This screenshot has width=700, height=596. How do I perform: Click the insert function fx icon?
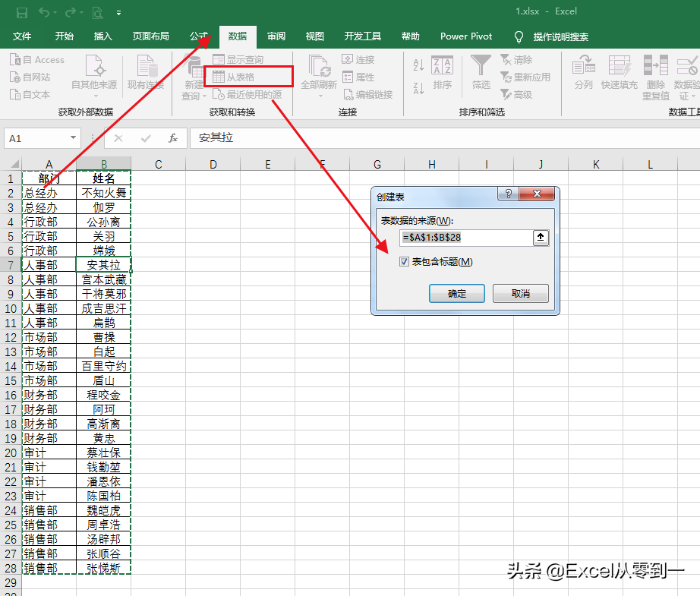pos(173,138)
